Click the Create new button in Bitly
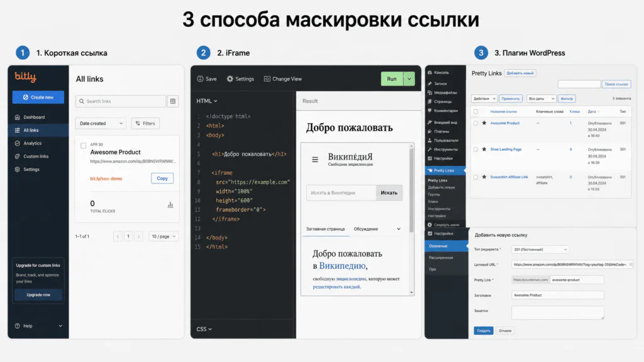The width and height of the screenshot is (644, 362). pos(38,97)
